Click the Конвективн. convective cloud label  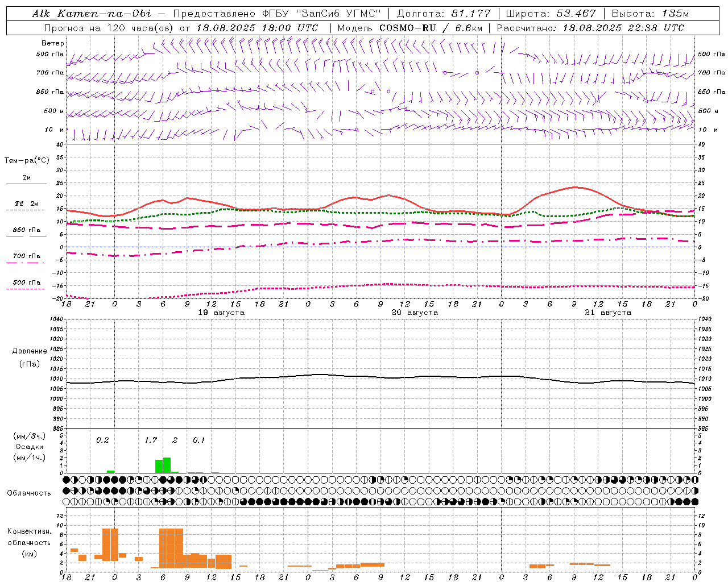point(29,531)
